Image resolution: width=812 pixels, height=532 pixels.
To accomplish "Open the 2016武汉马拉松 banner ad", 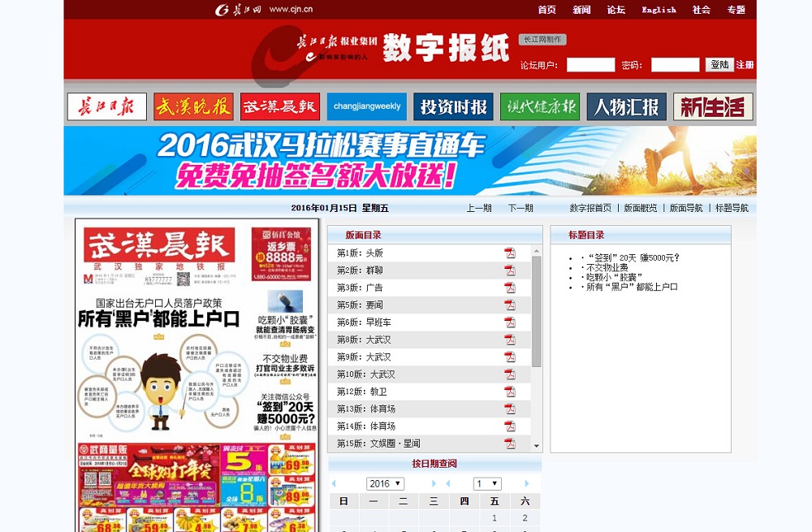I will pos(410,161).
